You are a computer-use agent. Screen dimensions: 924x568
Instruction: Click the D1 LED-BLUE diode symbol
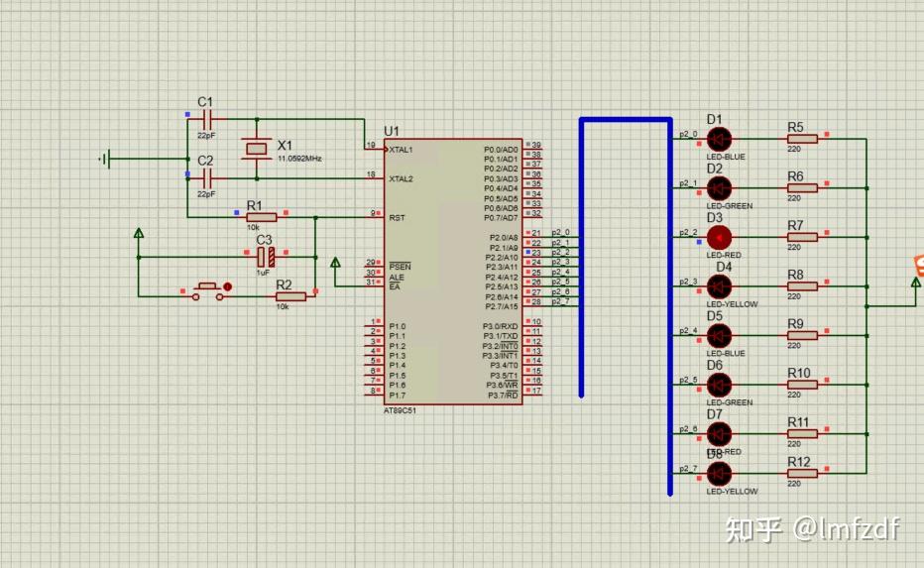(719, 140)
